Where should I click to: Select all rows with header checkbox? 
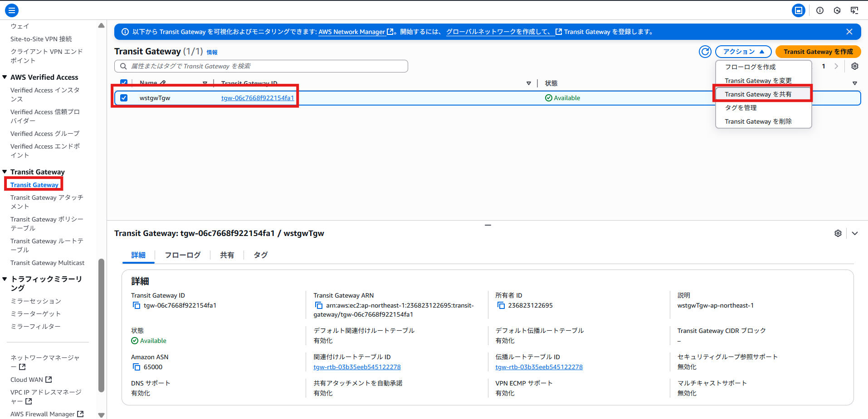point(124,82)
